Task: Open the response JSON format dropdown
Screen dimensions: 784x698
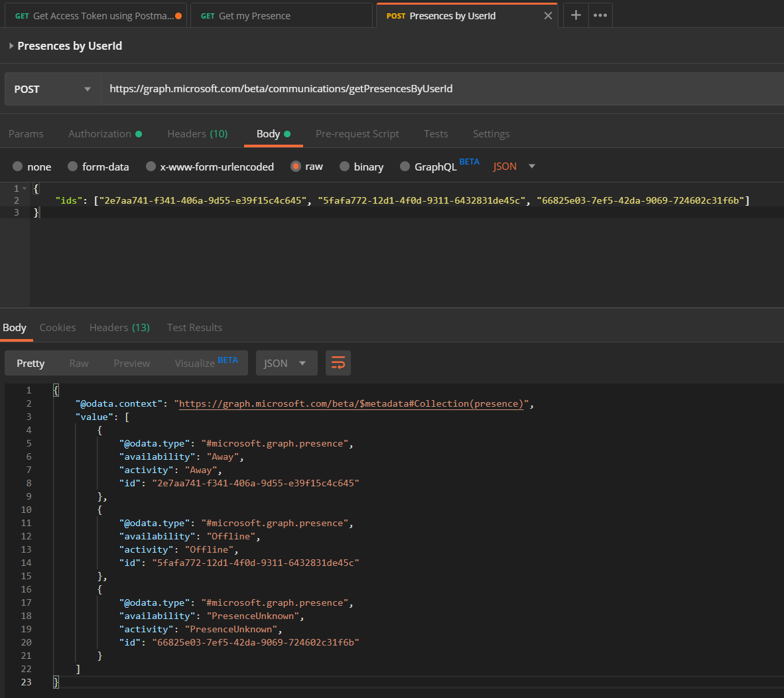Action: [286, 363]
